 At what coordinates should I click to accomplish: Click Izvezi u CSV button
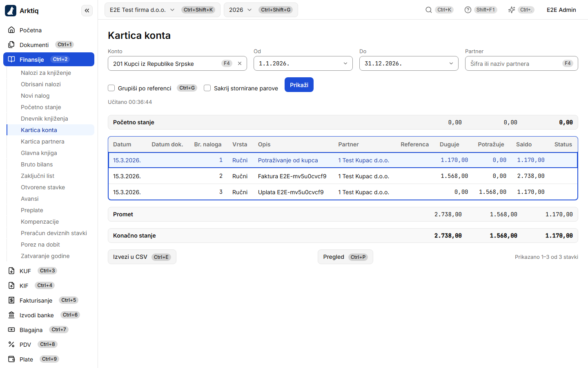142,257
